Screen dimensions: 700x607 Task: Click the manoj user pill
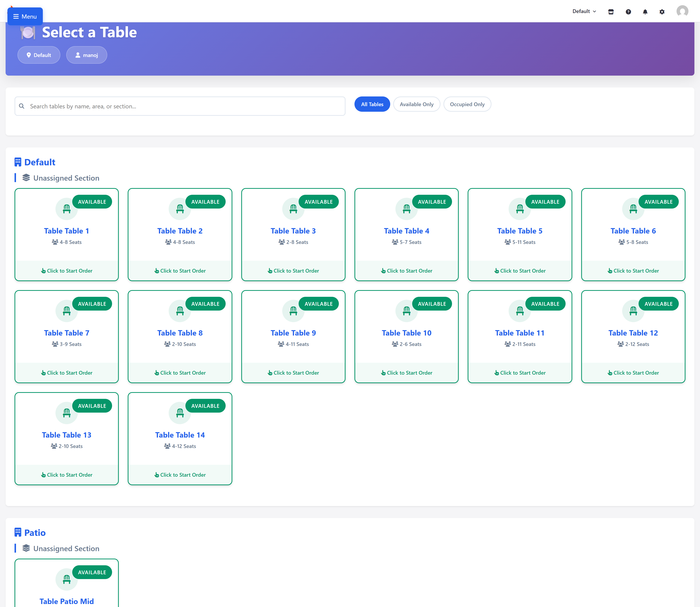pyautogui.click(x=87, y=55)
